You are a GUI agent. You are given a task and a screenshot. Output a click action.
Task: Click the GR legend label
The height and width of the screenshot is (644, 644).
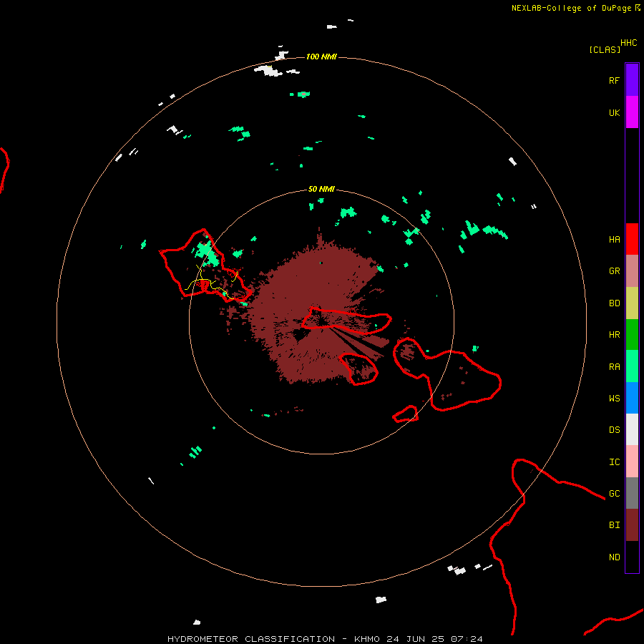coord(614,271)
